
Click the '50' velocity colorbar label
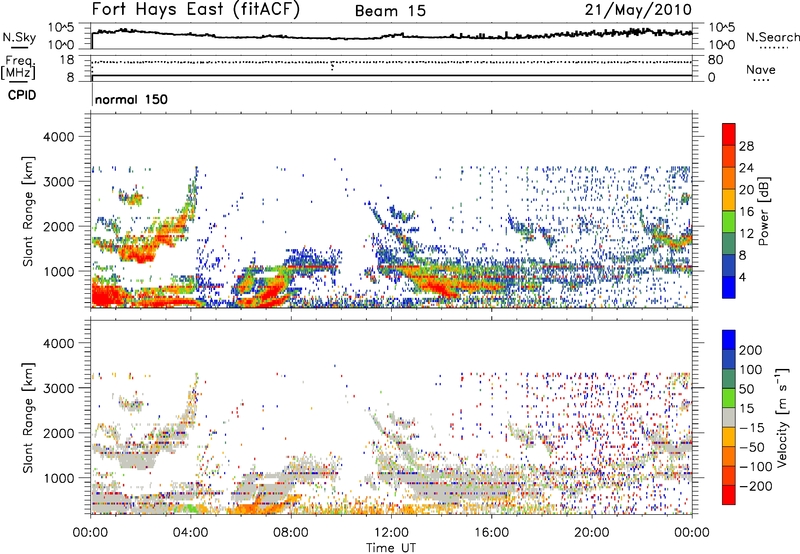point(746,389)
